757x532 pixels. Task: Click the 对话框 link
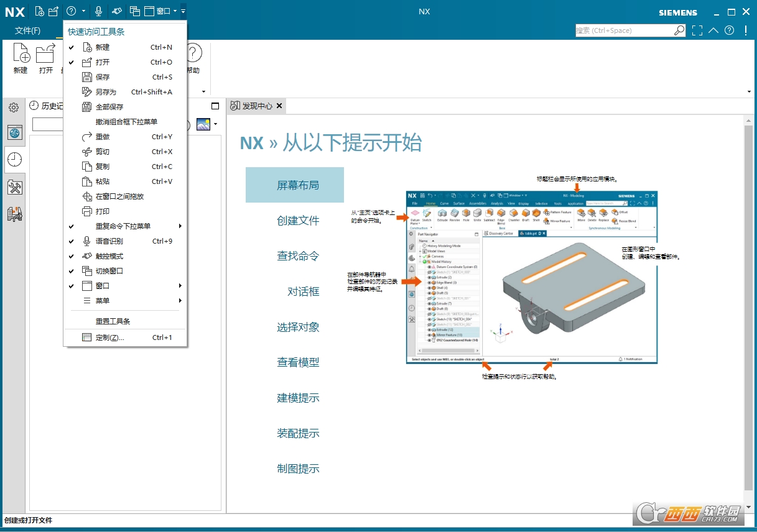(303, 291)
